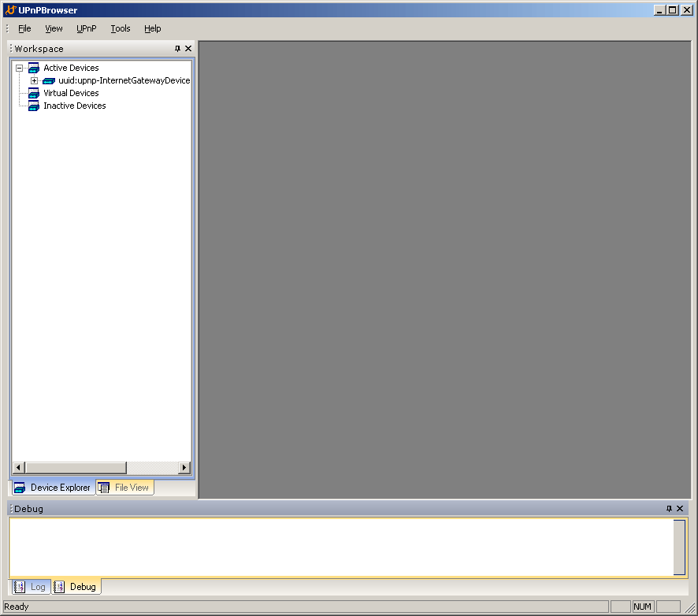This screenshot has width=698, height=616.
Task: Pin the Workspace panel
Action: pyautogui.click(x=177, y=49)
